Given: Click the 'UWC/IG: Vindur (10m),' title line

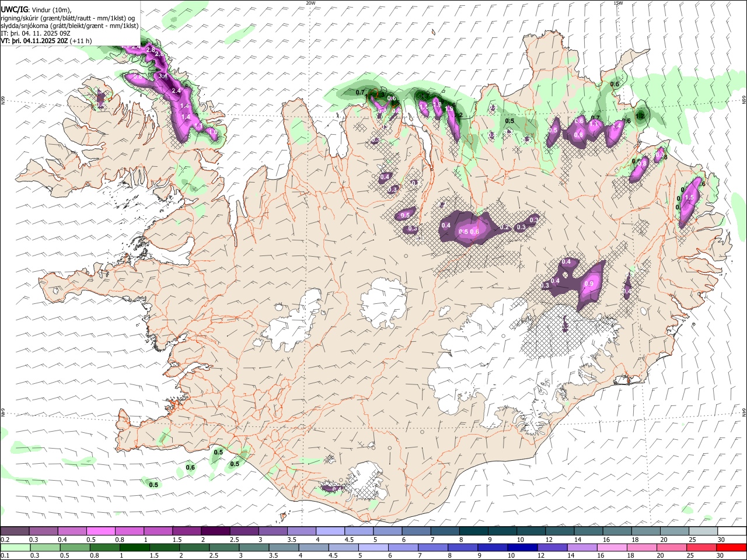Looking at the screenshot, I should pos(36,9).
